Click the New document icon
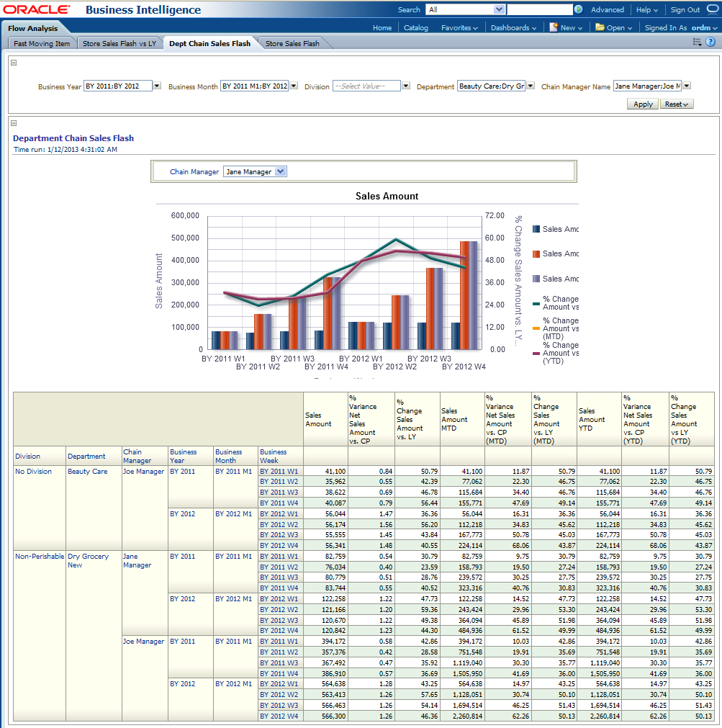Viewport: 722px width, 728px height. coord(554,27)
